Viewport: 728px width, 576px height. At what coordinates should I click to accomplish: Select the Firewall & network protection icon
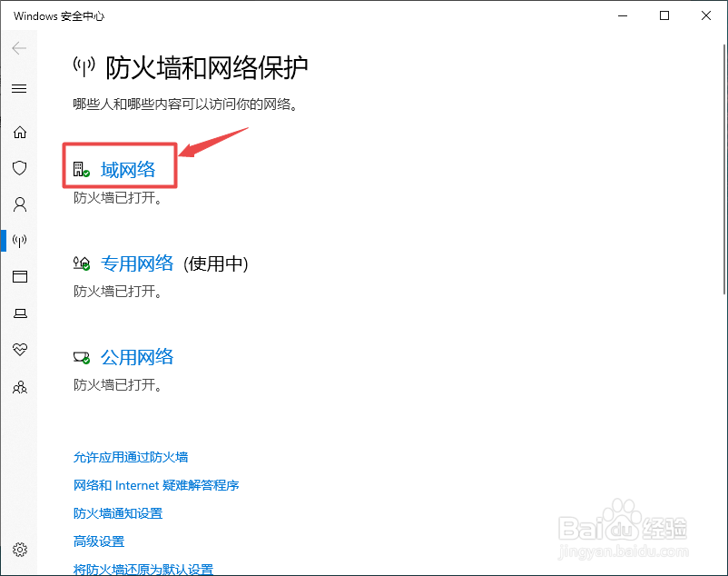click(x=20, y=240)
